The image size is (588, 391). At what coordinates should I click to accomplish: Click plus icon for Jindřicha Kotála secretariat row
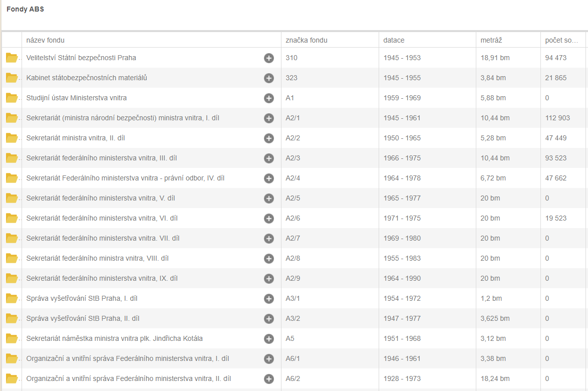(x=269, y=338)
